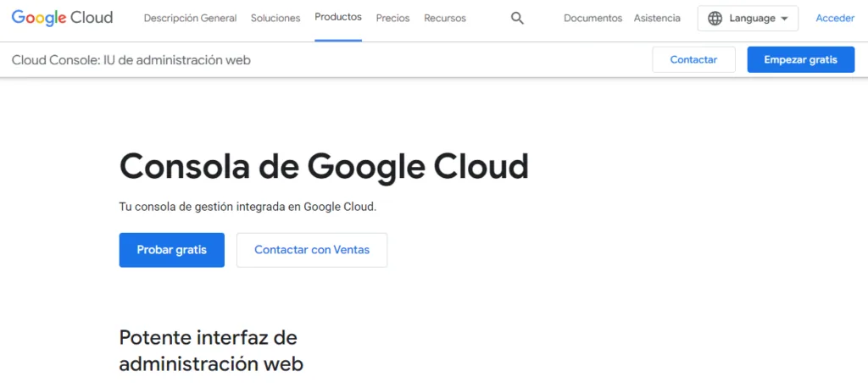The height and width of the screenshot is (388, 868).
Task: Click the Probar gratis button
Action: click(x=171, y=250)
